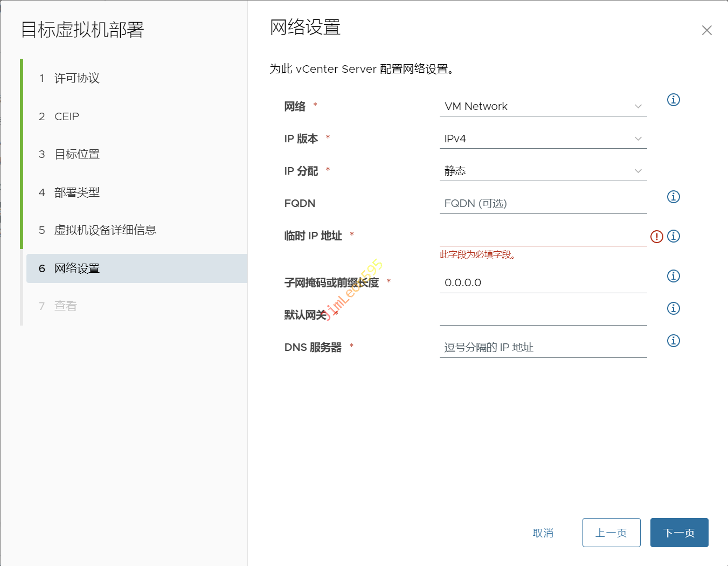Click the 取消 link
The height and width of the screenshot is (566, 728).
point(543,533)
